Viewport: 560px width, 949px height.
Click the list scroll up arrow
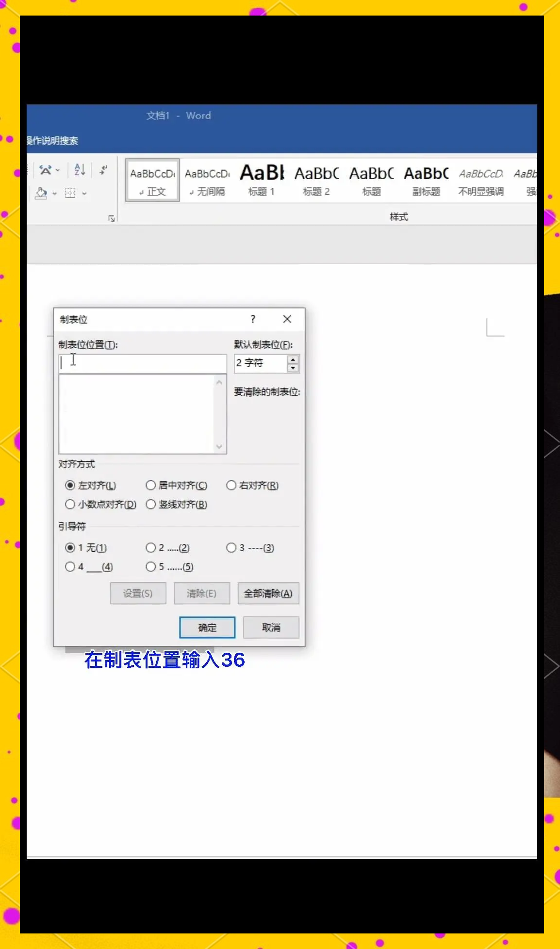219,382
